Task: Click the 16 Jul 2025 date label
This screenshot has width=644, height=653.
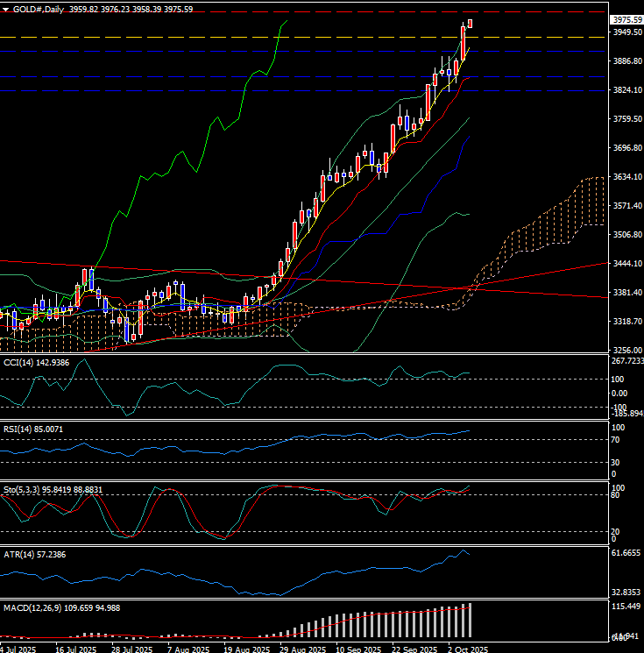Action: tap(76, 649)
